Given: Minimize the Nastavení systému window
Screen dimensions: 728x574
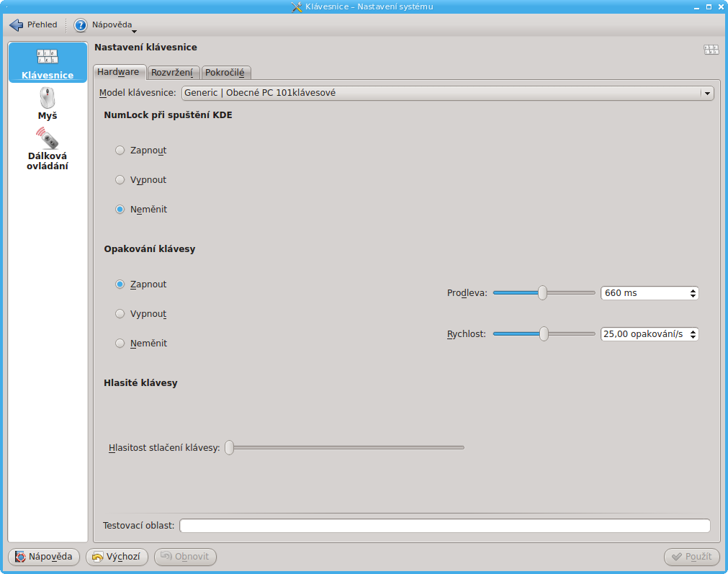Looking at the screenshot, I should [697, 7].
